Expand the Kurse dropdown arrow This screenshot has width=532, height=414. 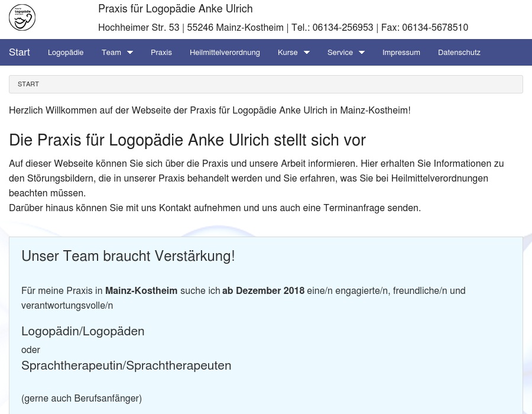[x=307, y=52]
